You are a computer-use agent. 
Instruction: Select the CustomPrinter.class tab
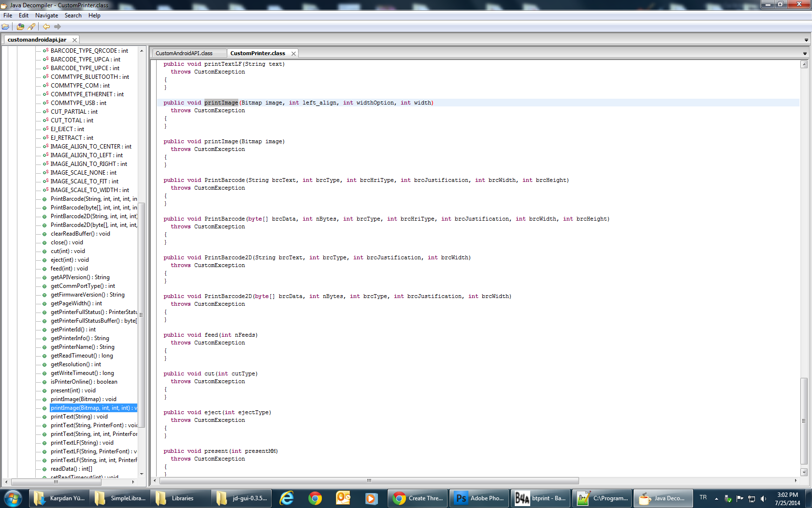(258, 53)
